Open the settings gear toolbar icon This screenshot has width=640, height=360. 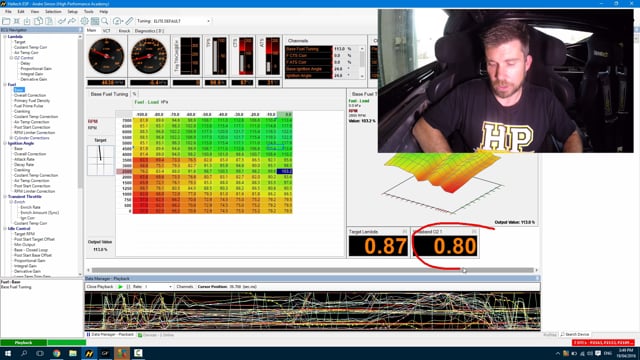pyautogui.click(x=84, y=21)
